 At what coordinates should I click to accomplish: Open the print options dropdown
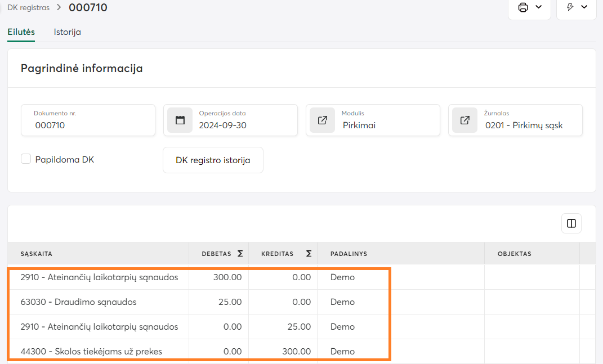point(529,8)
